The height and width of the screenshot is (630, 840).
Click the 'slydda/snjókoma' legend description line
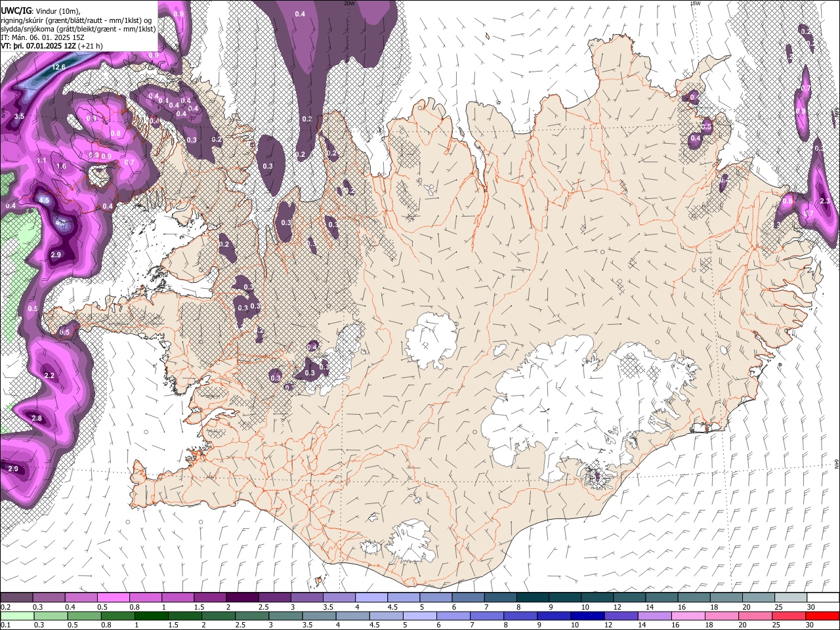pyautogui.click(x=78, y=29)
